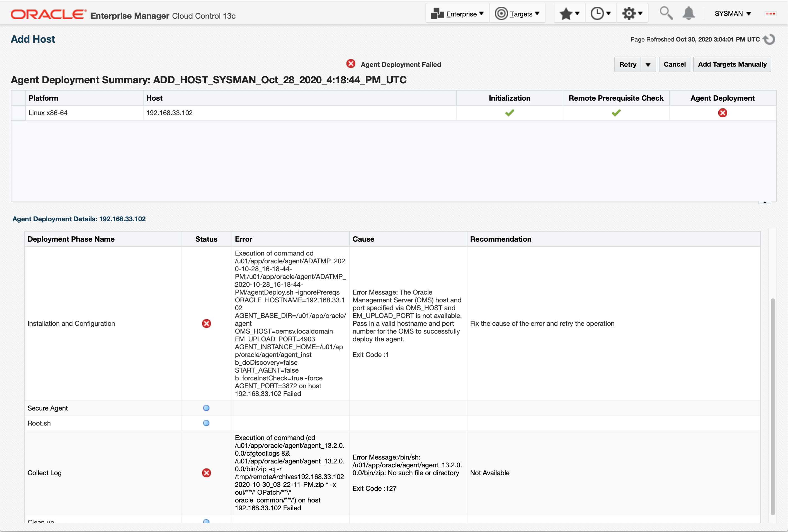Click Agent Deployment column header
Viewport: 788px width, 532px height.
pyautogui.click(x=722, y=98)
